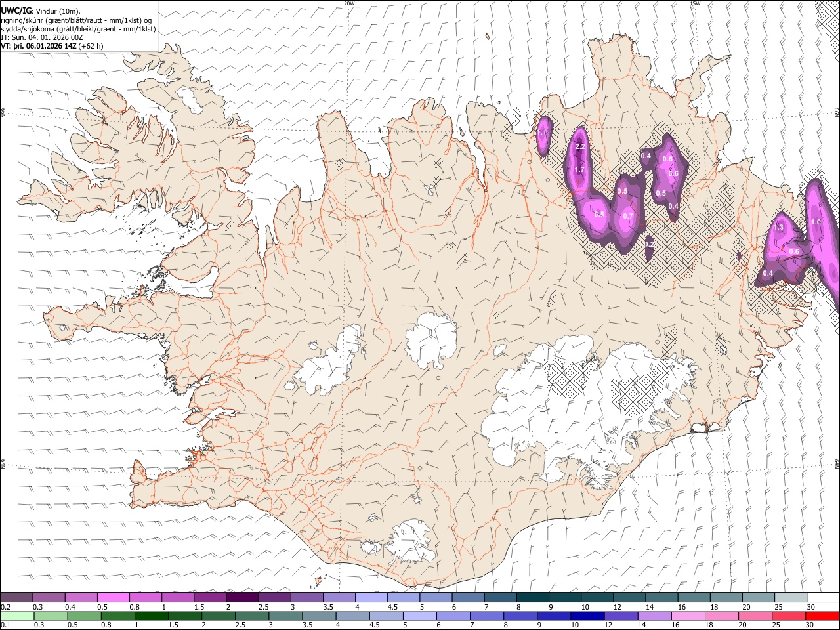Select the 0.5 bright pink swatch in upper legend
This screenshot has height=630, width=840.
tap(113, 597)
